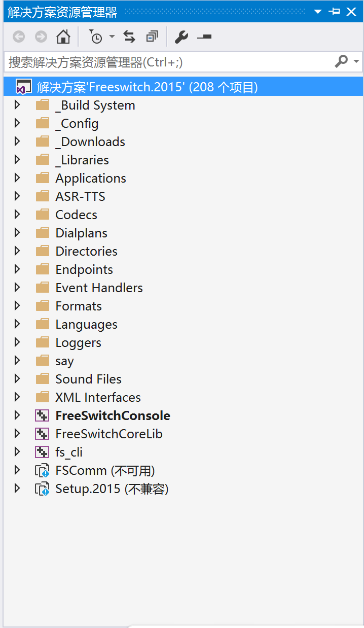
Task: Expand the _Downloads folder arrow
Action: [x=17, y=142]
